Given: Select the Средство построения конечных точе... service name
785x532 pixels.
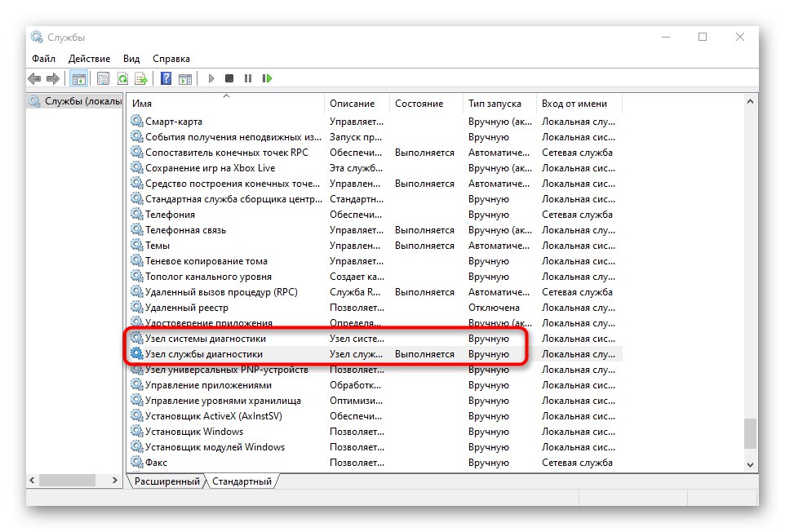Looking at the screenshot, I should click(x=233, y=183).
